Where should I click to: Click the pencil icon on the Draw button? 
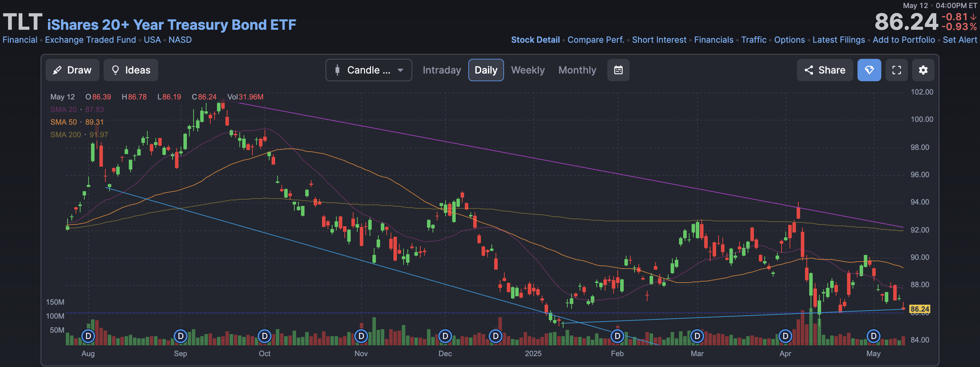57,70
